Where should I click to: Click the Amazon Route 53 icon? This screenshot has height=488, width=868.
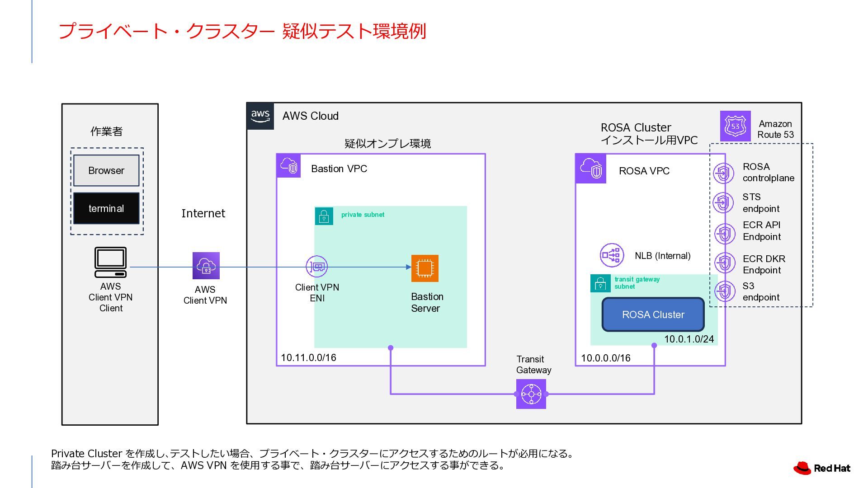point(735,126)
